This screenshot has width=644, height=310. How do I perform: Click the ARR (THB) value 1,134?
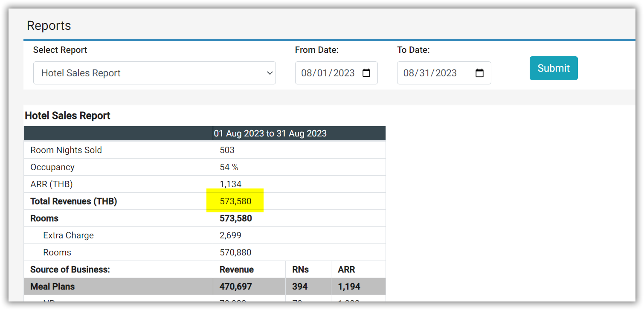(x=229, y=184)
